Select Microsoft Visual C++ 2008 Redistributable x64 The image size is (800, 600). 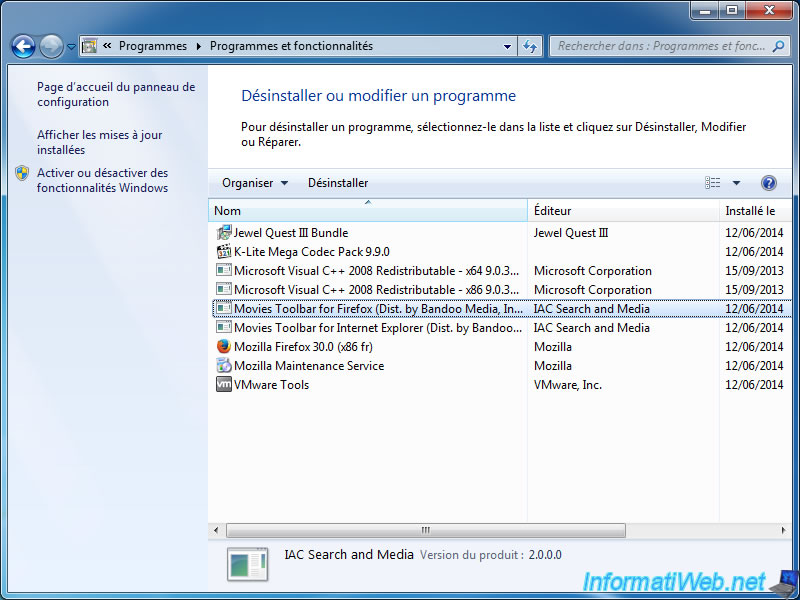500,270
